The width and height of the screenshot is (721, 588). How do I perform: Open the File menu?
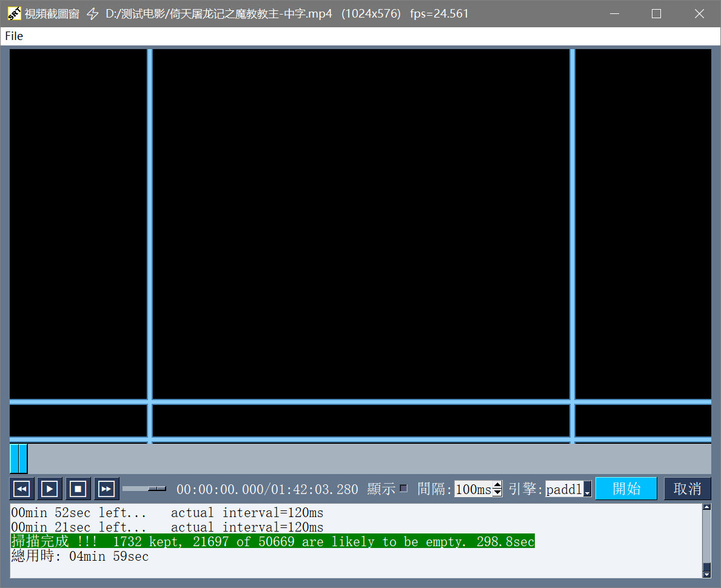click(x=14, y=36)
